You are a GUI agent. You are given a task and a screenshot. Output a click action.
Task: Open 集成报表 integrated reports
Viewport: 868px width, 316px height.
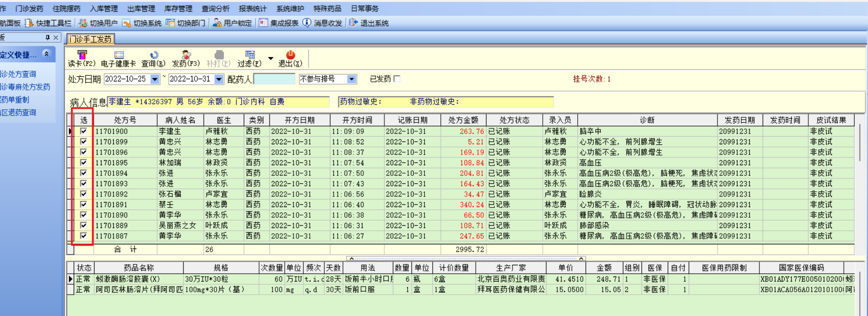[x=279, y=23]
